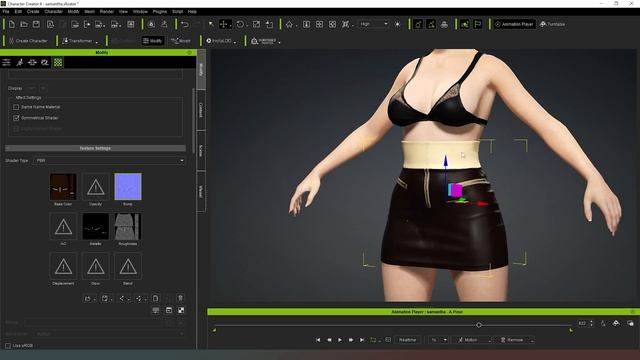Click the Realtime button in player
Screen dimensions: 640x360
tap(407, 340)
